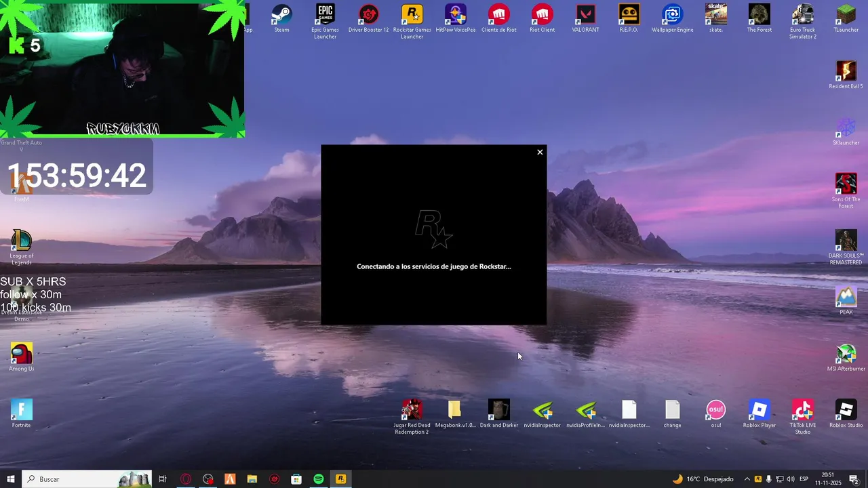The image size is (868, 488).
Task: Open network settings tray icon
Action: tap(780, 479)
